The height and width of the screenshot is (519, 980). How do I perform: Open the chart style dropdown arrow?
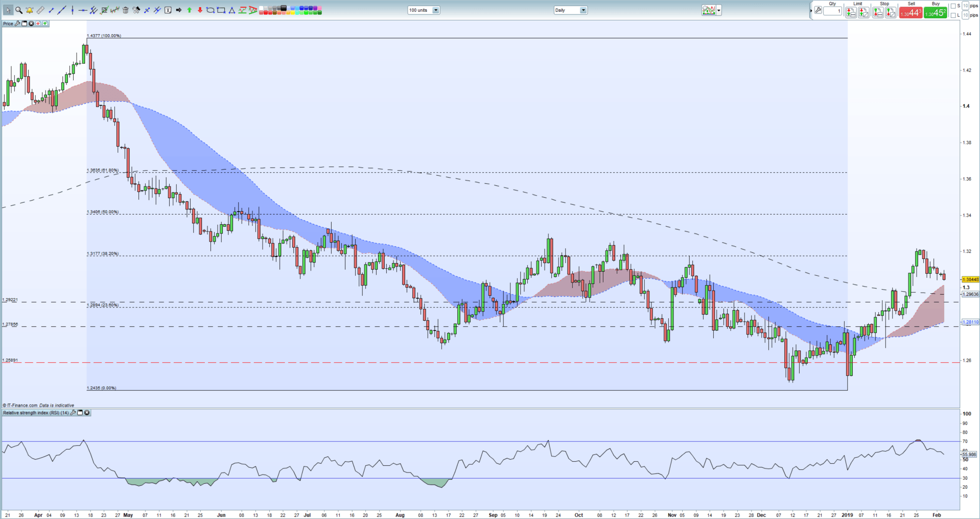(718, 10)
